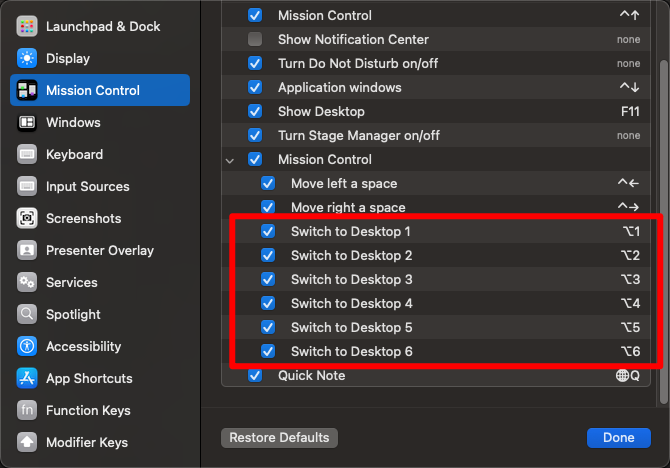Screen dimensions: 670x468
Task: Click the ⌥6 shortcut key value
Action: [x=630, y=351]
